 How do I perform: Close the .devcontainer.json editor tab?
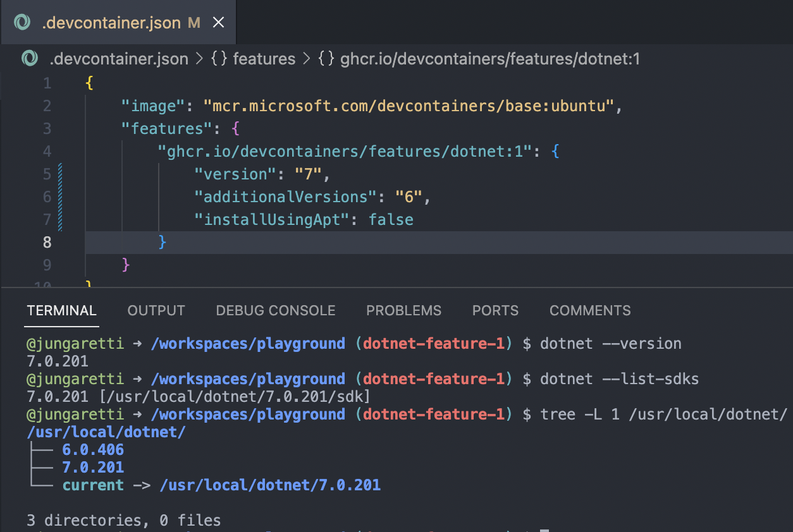pyautogui.click(x=218, y=23)
